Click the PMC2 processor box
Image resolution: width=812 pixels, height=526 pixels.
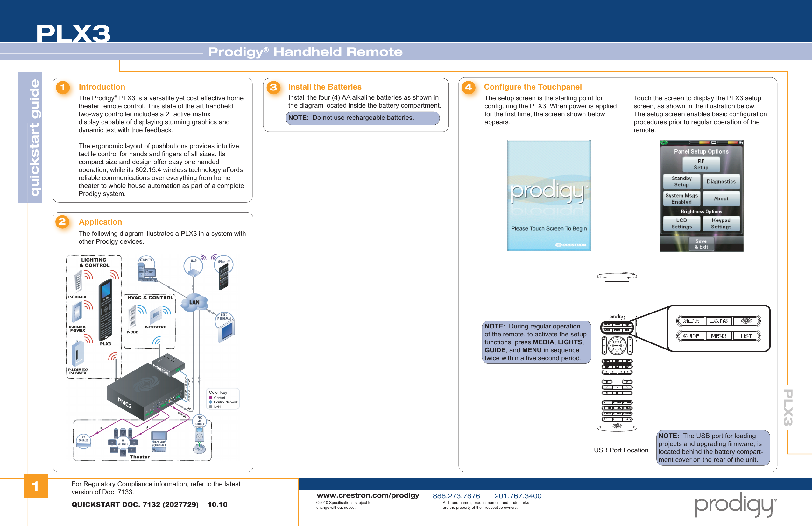click(146, 392)
